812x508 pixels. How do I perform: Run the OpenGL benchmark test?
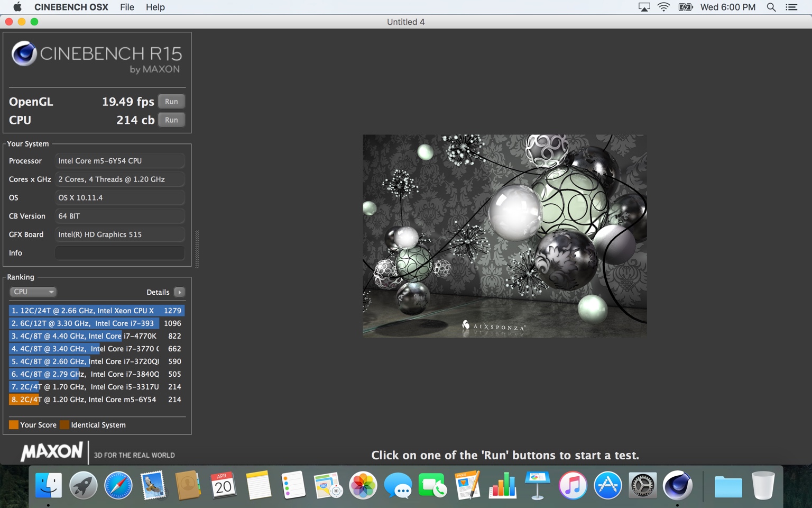tap(171, 102)
